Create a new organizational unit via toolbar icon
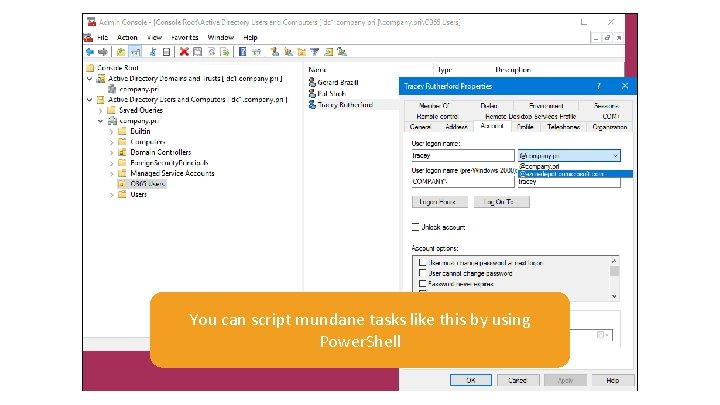This screenshot has height=405, width=720. pos(302,52)
